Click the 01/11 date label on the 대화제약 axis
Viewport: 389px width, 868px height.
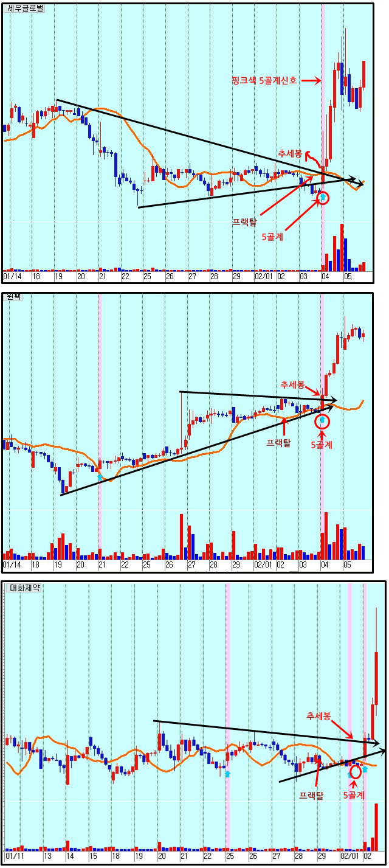[x=13, y=855]
